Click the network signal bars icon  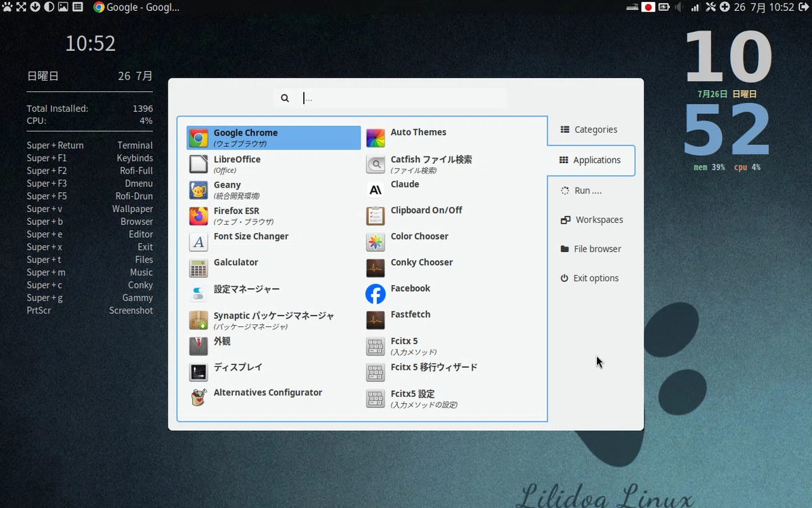(x=695, y=7)
